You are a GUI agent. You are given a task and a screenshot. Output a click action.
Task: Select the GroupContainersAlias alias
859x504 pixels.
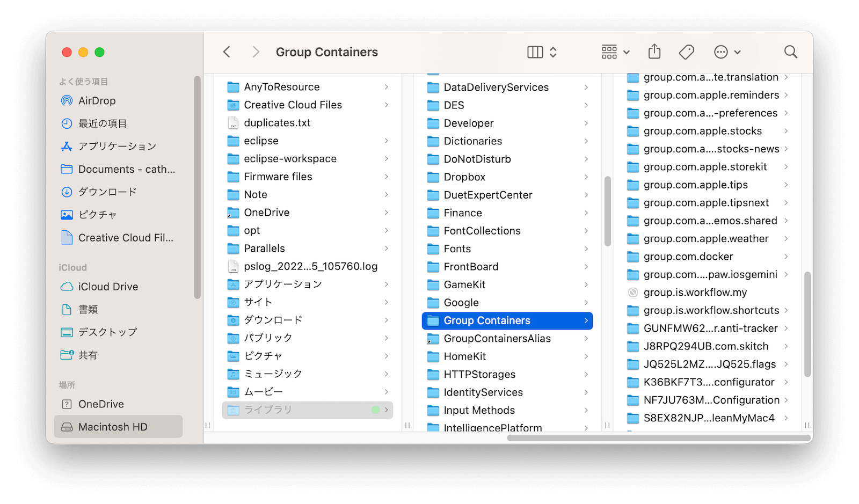507,339
